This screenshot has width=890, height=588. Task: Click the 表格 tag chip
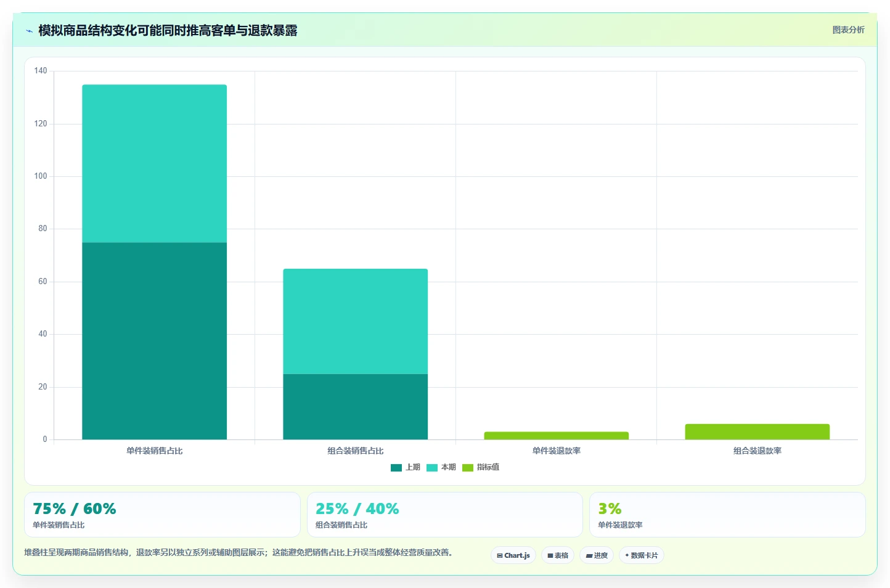(x=558, y=555)
